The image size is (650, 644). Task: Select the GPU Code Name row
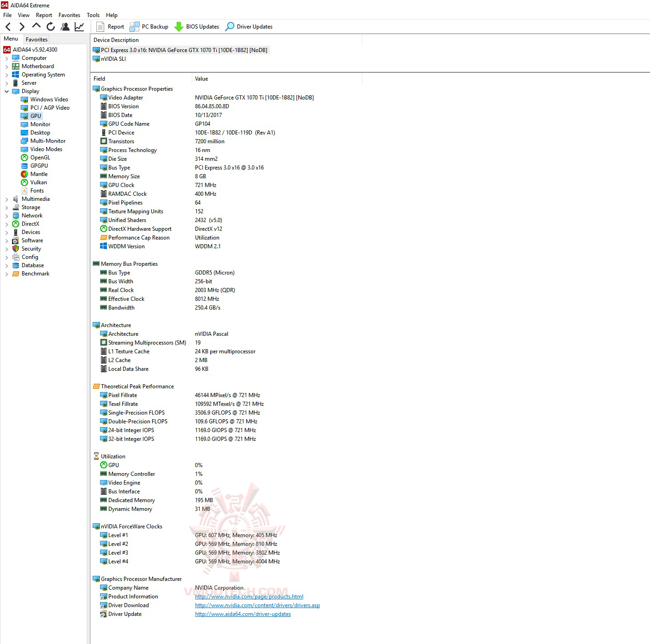pyautogui.click(x=155, y=124)
